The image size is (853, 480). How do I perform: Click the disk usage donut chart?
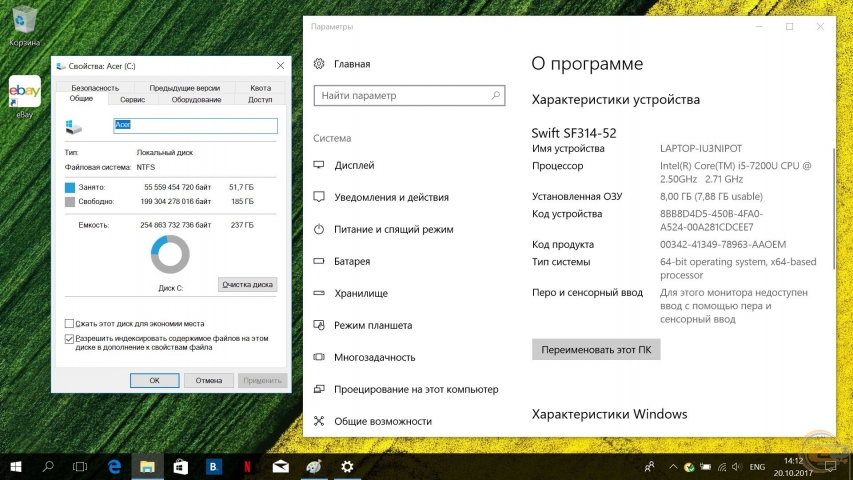coord(170,254)
